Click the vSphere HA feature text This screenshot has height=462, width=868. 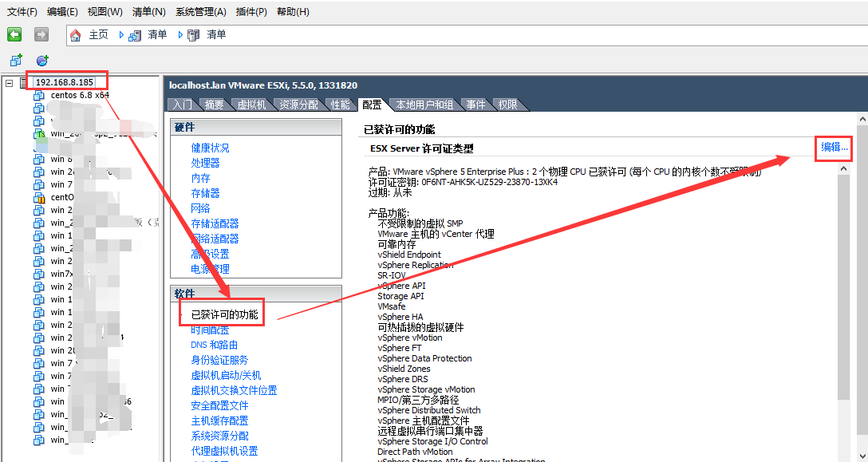pyautogui.click(x=400, y=317)
